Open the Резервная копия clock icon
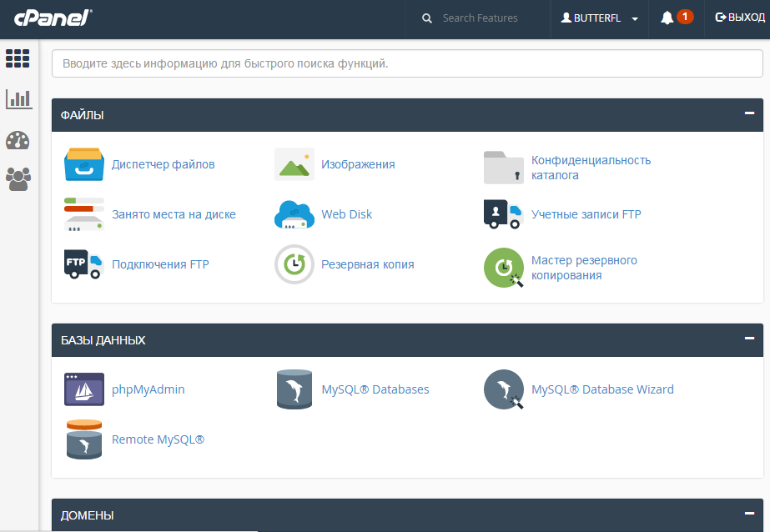Viewport: 770px width, 532px height. click(294, 264)
